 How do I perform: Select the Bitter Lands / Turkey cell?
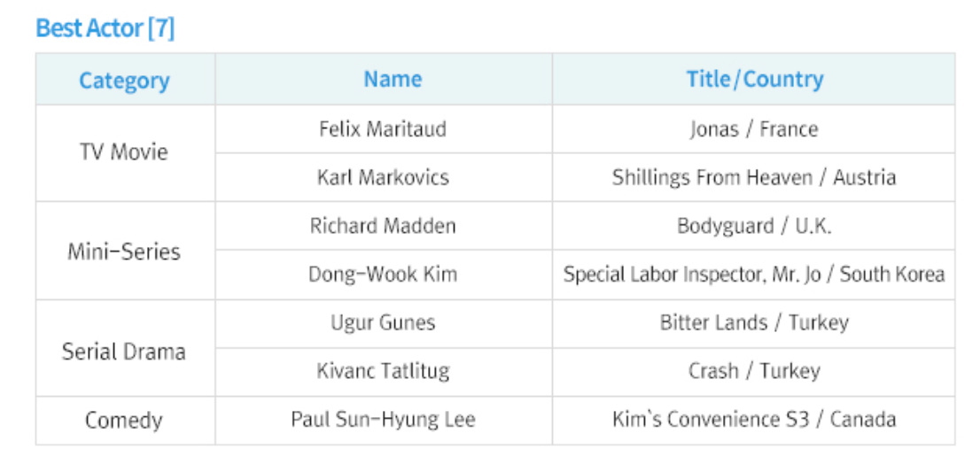pos(754,322)
